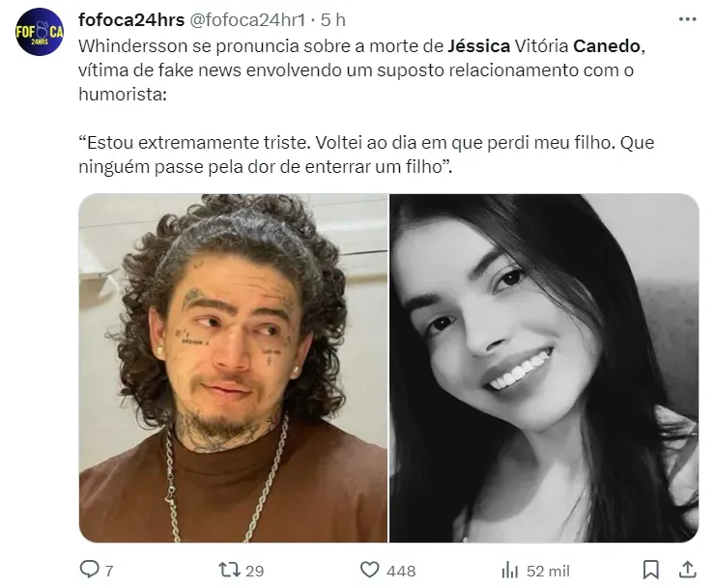Screen dimensions: 716x588
Task: Click the repost count 29
Action: click(255, 571)
